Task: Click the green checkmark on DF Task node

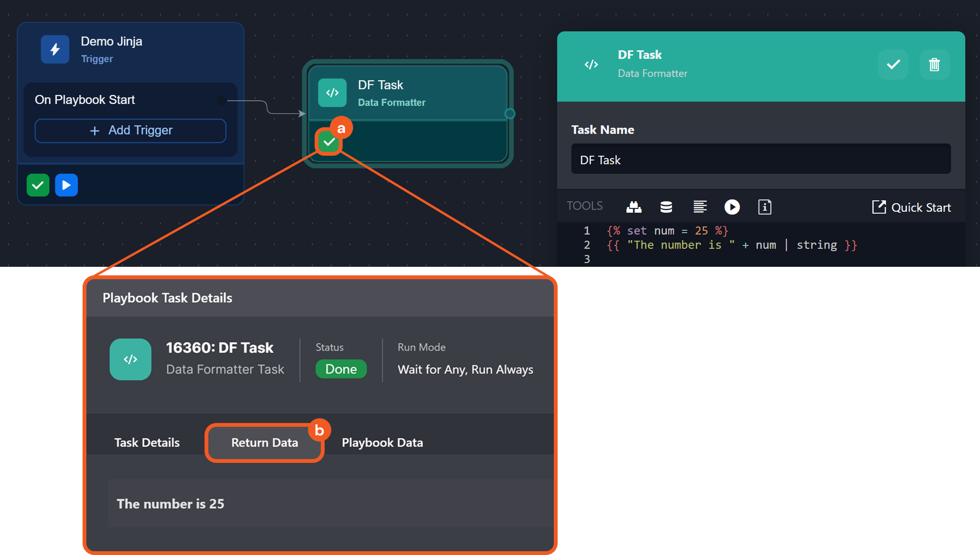Action: 328,141
